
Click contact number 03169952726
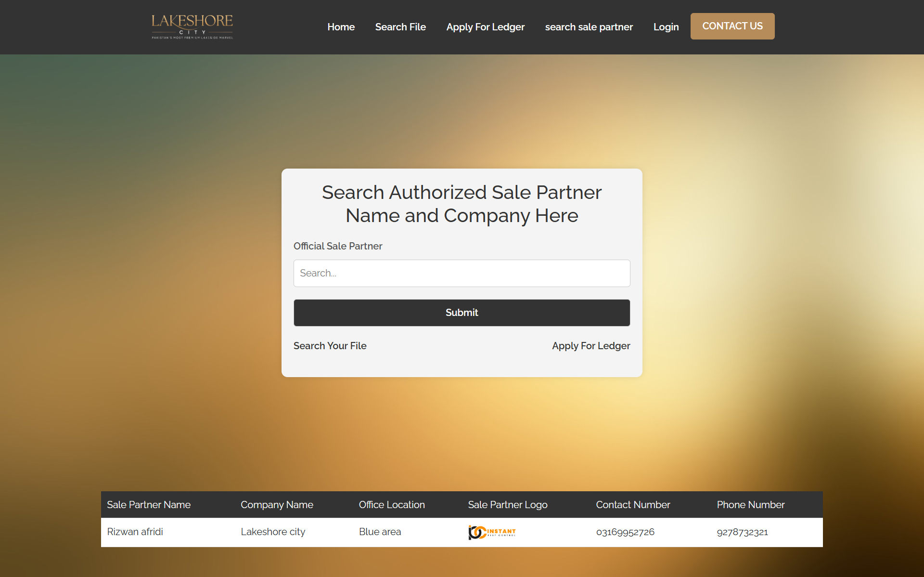click(625, 532)
